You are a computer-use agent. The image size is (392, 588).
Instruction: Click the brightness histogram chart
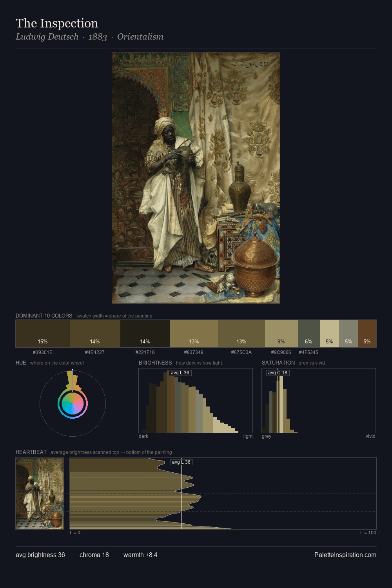(196, 401)
